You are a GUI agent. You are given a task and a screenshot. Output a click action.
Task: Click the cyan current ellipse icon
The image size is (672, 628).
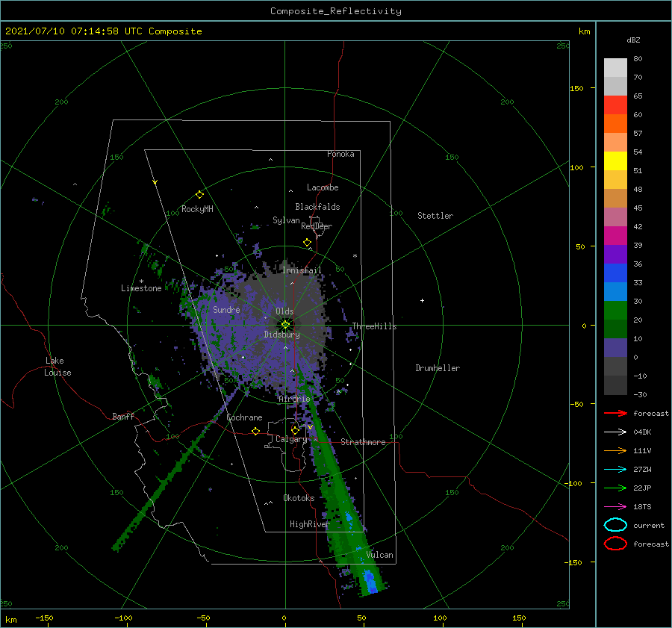coord(615,525)
